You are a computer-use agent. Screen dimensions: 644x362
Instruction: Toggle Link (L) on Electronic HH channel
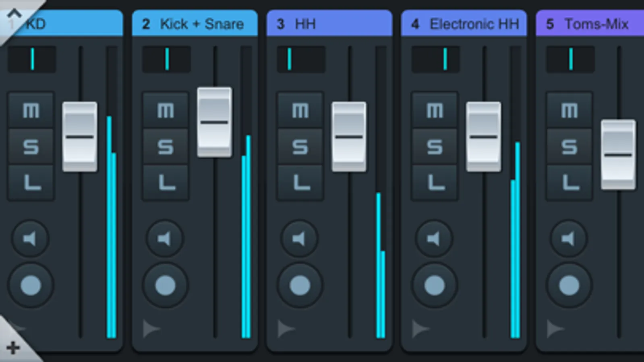pos(435,183)
